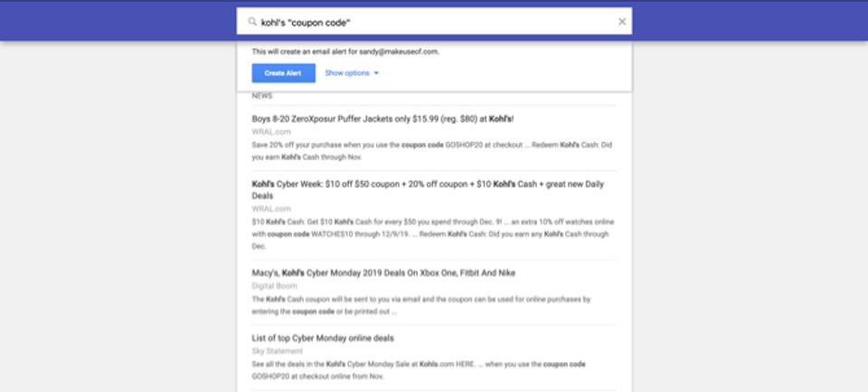Click the Sky Statement source label
The height and width of the screenshot is (392, 868).
278,351
